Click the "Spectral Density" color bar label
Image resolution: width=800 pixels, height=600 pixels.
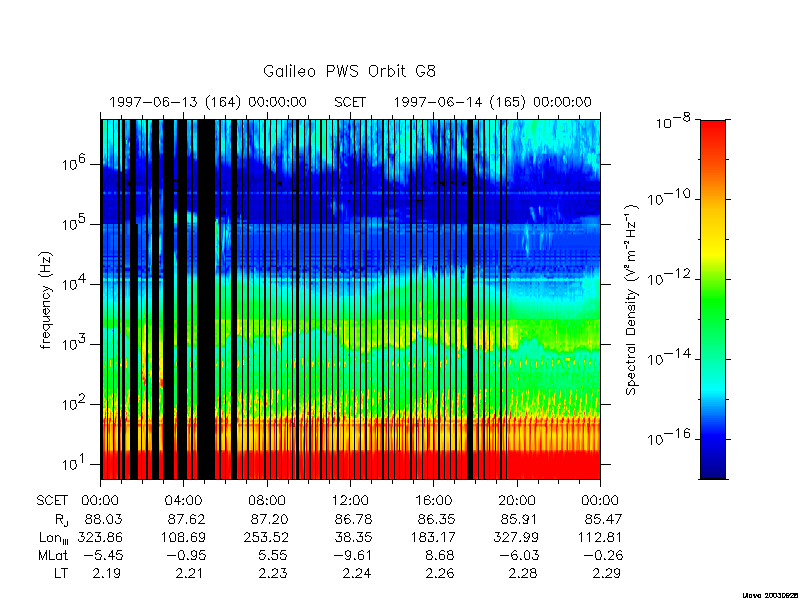pos(632,300)
